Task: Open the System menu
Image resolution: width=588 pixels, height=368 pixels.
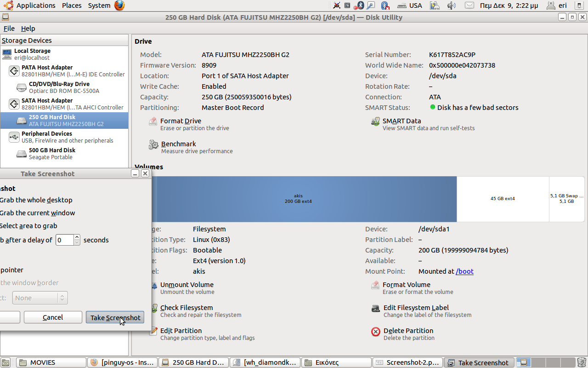Action: [99, 6]
